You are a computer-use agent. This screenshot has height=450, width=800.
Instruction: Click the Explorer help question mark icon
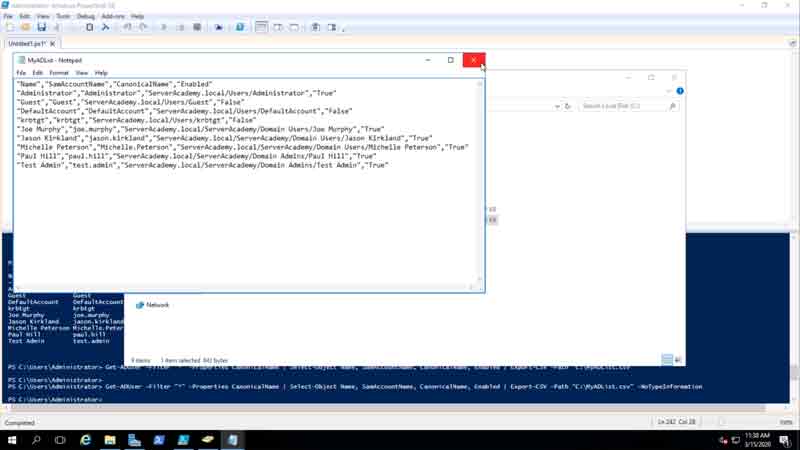point(680,91)
